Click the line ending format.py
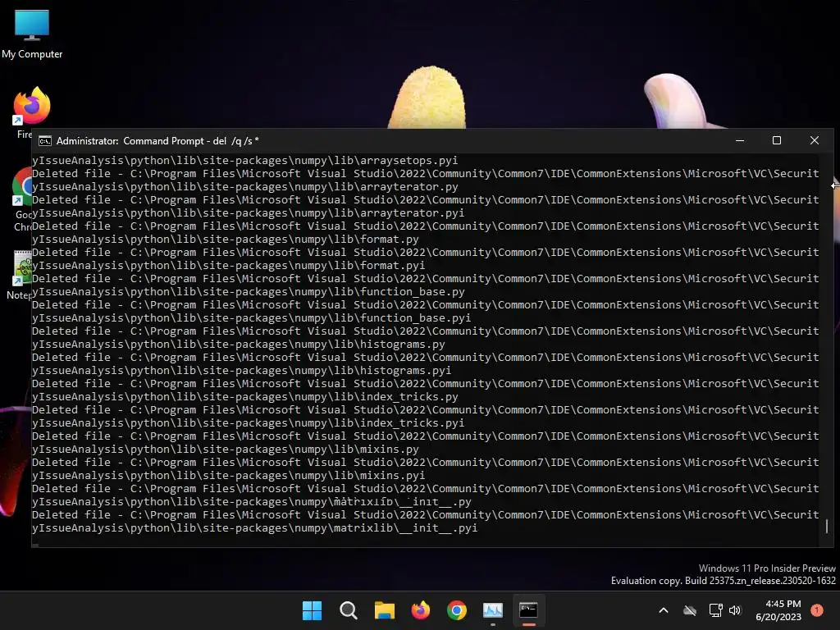Viewport: 840px width, 630px height. click(x=226, y=239)
